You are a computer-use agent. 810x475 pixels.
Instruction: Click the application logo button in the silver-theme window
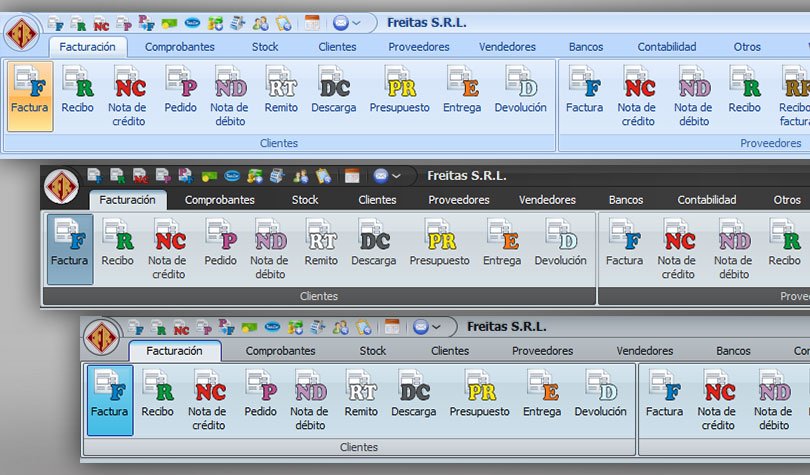click(101, 338)
